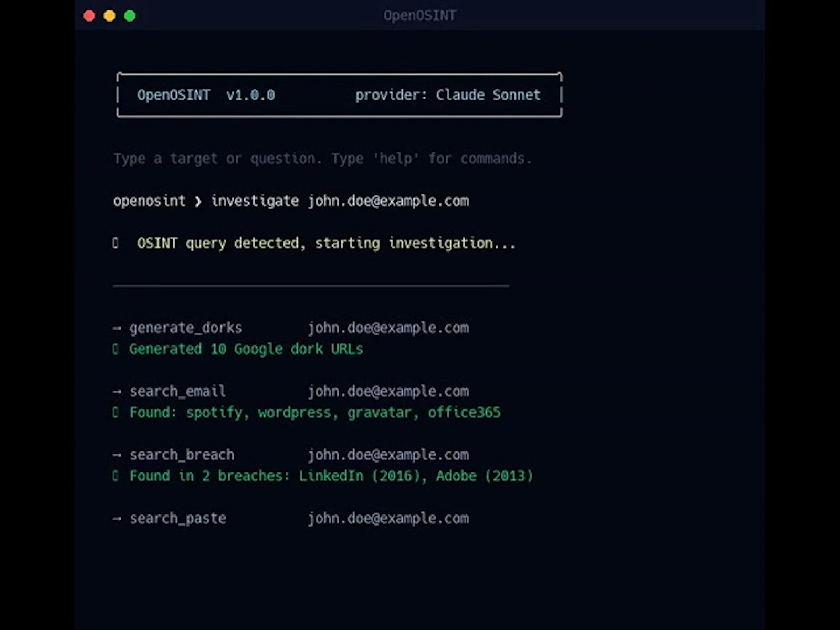This screenshot has height=630, width=840.
Task: Click the status glyph before 'Found in 2 breaches'
Action: (115, 476)
